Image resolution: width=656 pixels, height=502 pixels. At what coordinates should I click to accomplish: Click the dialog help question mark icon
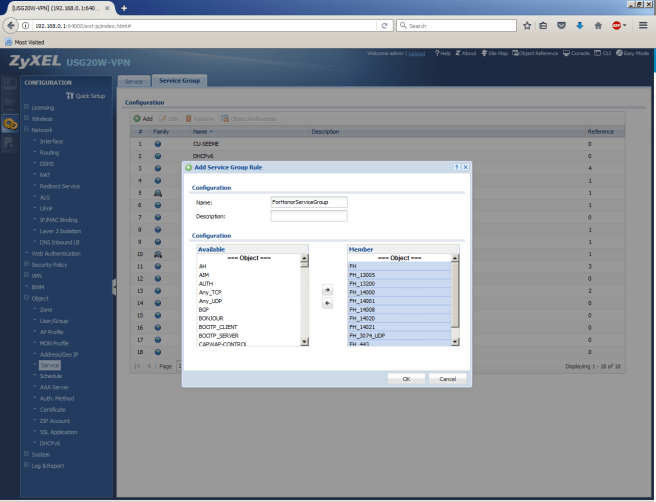(454, 168)
